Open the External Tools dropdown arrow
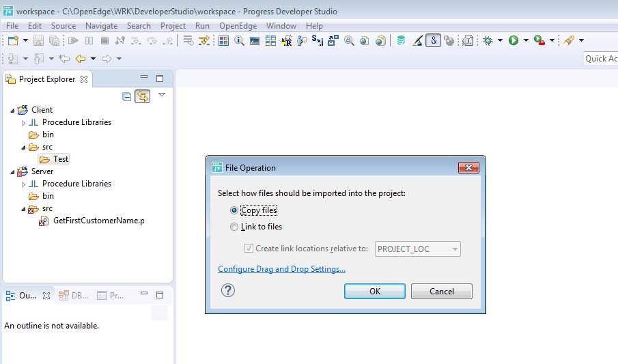The image size is (618, 364). tap(552, 40)
